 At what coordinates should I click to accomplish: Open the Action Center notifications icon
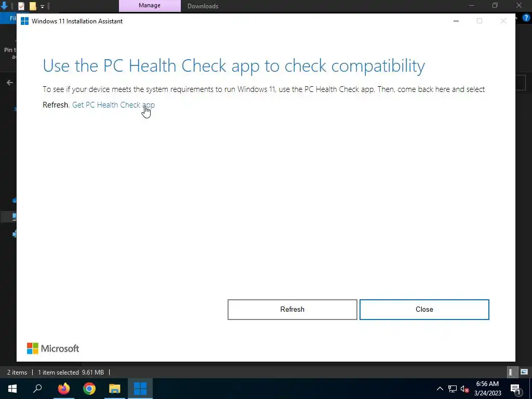click(516, 389)
